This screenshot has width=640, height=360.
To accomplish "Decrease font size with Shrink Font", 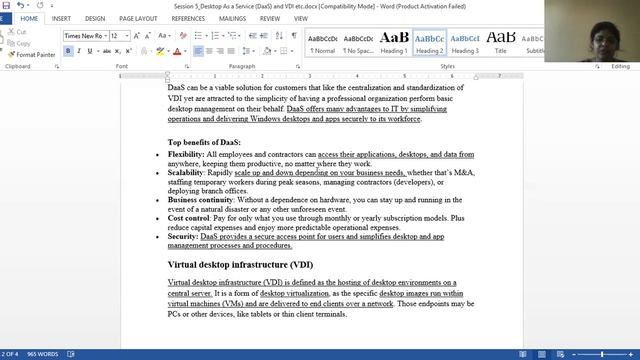I will 147,36.
